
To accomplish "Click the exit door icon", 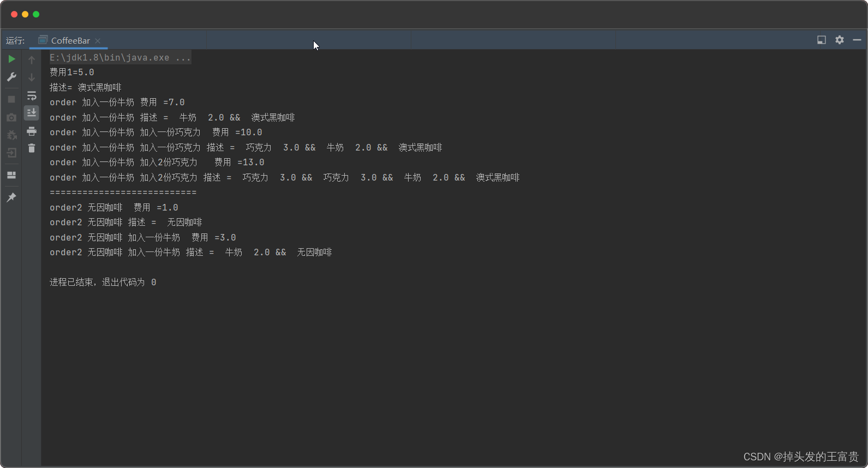I will (11, 153).
